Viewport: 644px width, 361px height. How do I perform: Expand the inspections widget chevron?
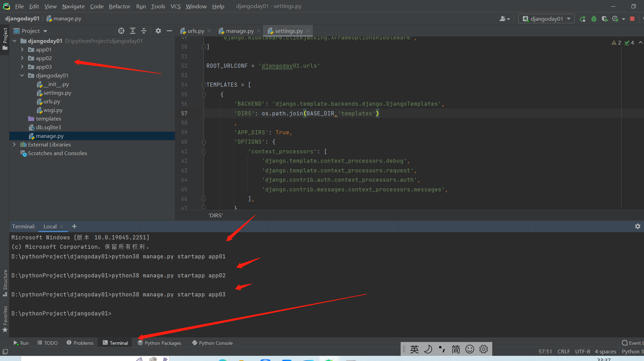point(641,42)
